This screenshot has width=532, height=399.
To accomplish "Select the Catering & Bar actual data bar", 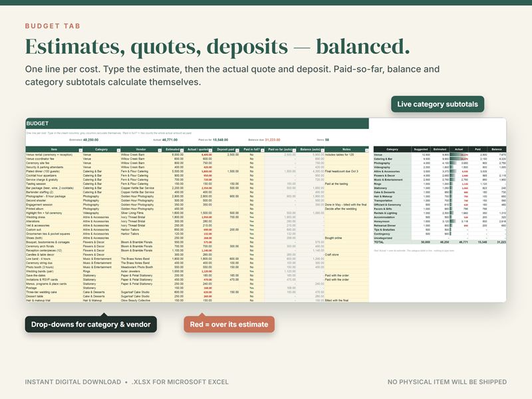I will coord(459,159).
